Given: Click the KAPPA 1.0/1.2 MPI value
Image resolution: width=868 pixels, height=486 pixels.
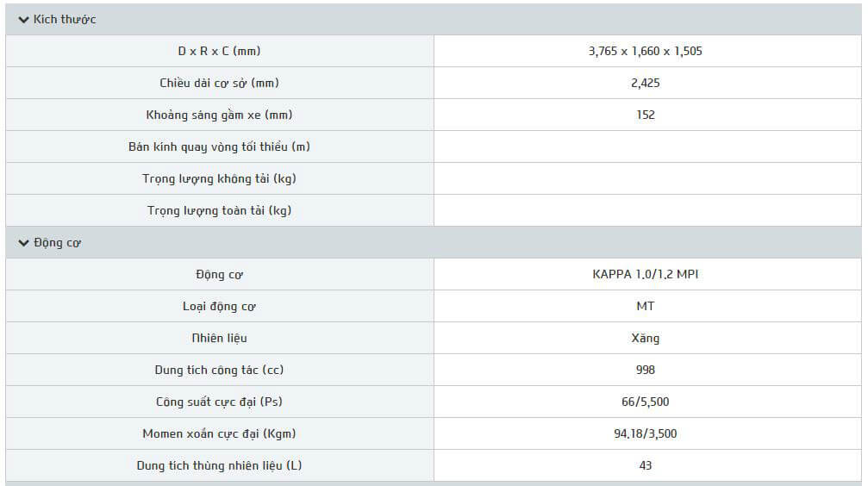Looking at the screenshot, I should click(645, 275).
